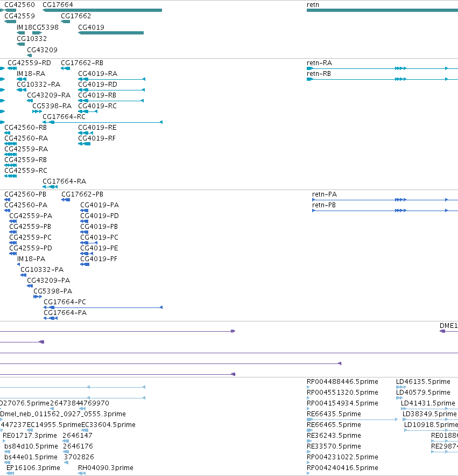
Task: Click the EP16106.3prime EST label
Action: pos(33,468)
